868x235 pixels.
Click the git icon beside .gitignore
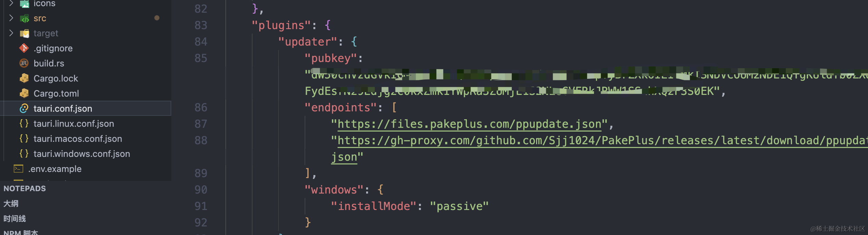pyautogui.click(x=24, y=48)
